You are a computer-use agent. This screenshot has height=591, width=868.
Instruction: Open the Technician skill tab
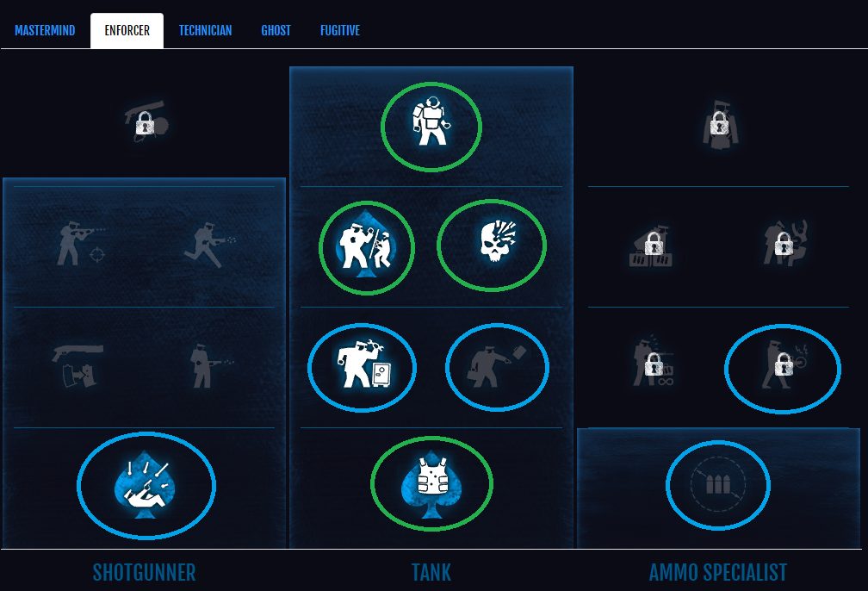click(205, 30)
